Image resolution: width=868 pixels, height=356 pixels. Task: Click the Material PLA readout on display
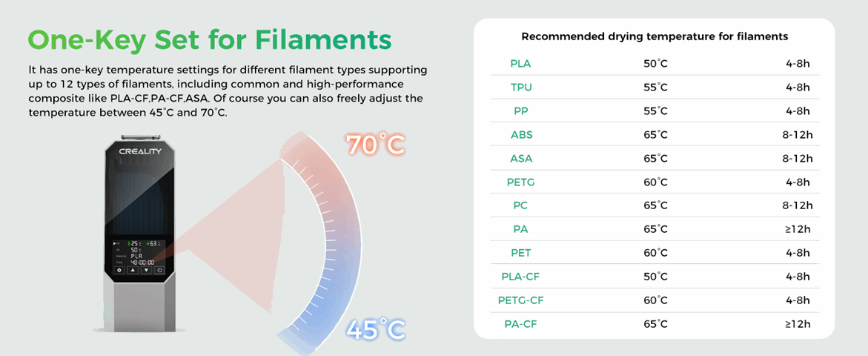[x=137, y=257]
